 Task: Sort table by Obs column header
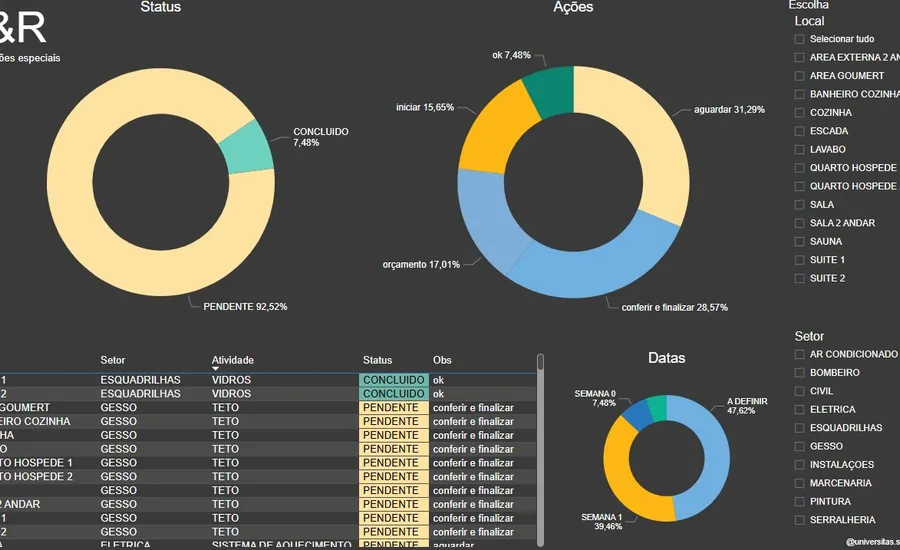(x=442, y=360)
